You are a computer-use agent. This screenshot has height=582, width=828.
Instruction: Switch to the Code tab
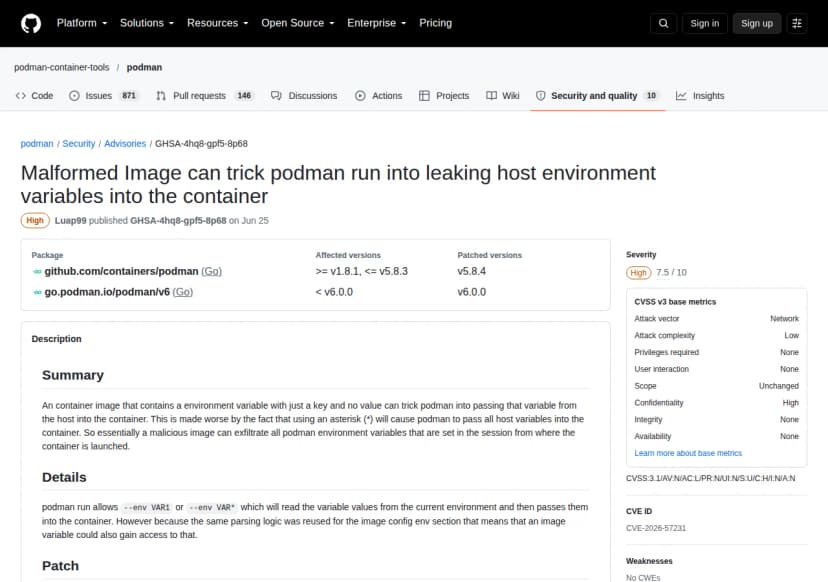click(x=34, y=96)
